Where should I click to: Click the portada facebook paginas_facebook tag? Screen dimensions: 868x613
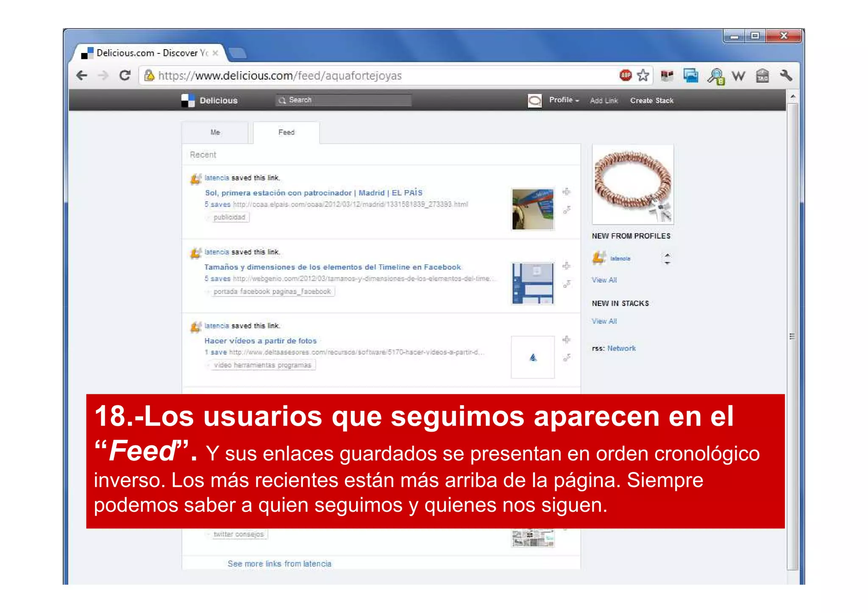(272, 291)
